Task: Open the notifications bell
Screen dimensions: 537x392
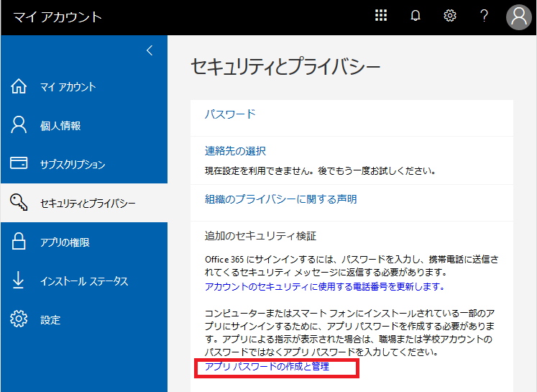Action: pyautogui.click(x=416, y=17)
